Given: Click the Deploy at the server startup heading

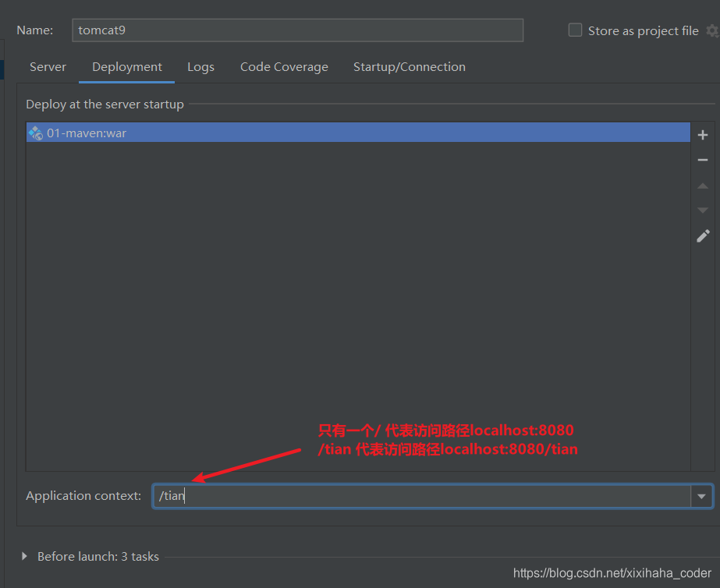Looking at the screenshot, I should 105,104.
